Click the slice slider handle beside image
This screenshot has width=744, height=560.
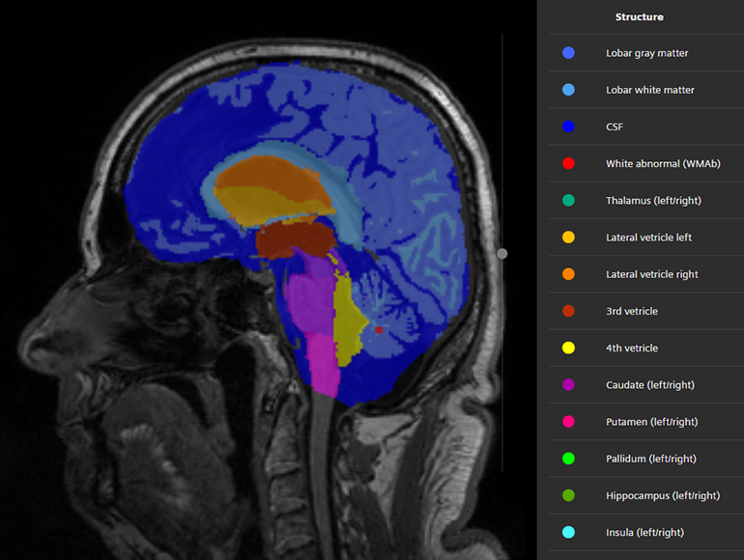click(502, 254)
